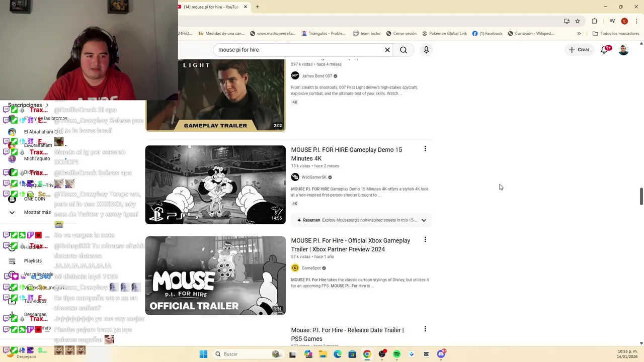Open the ONE COIN subscription

pos(35,199)
